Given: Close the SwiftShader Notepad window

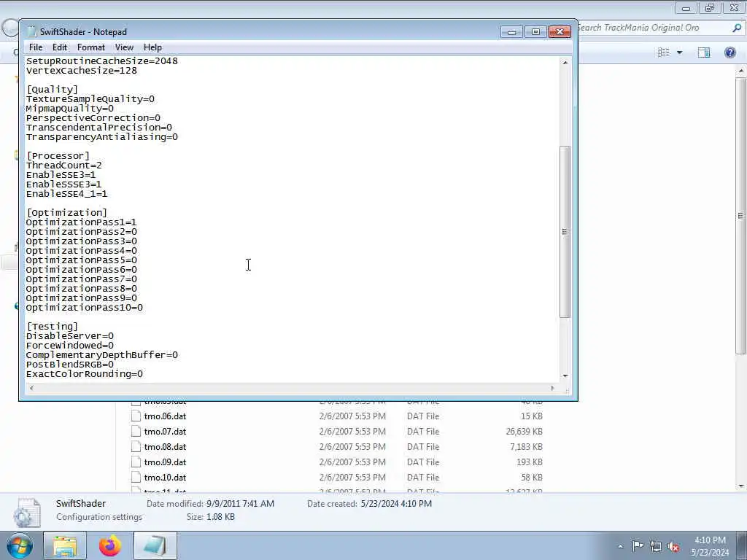Looking at the screenshot, I should [560, 32].
